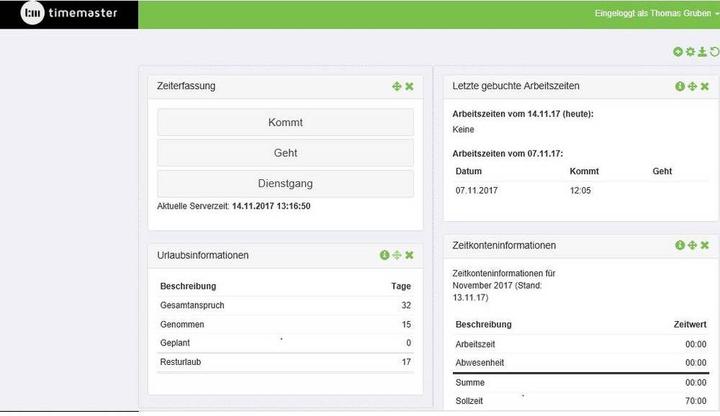Click the Datum column header
The width and height of the screenshot is (720, 416).
coord(468,171)
